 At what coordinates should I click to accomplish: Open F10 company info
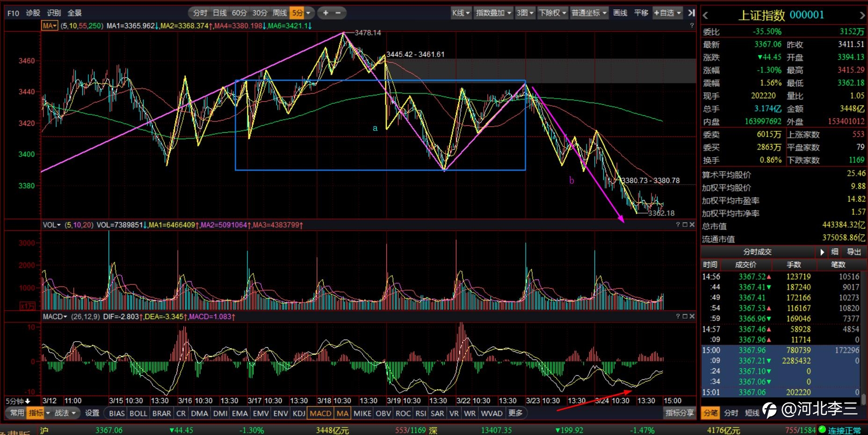tap(13, 13)
